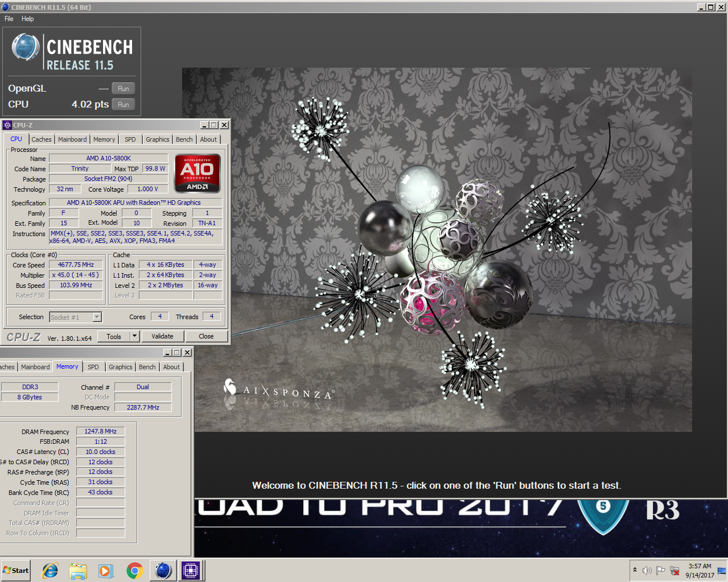Switch to Cinebench taskbar icon
This screenshot has width=728, height=582.
pos(163,570)
